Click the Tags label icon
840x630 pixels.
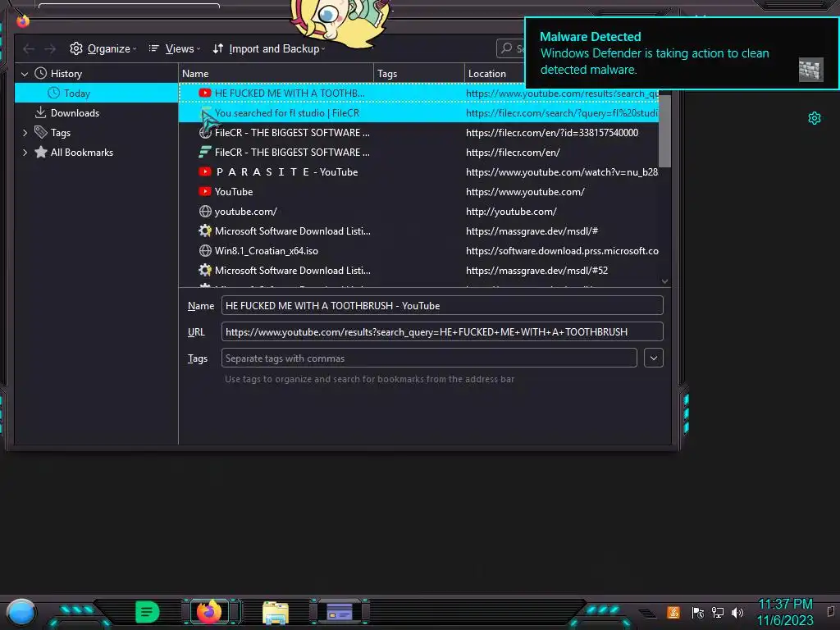[41, 132]
